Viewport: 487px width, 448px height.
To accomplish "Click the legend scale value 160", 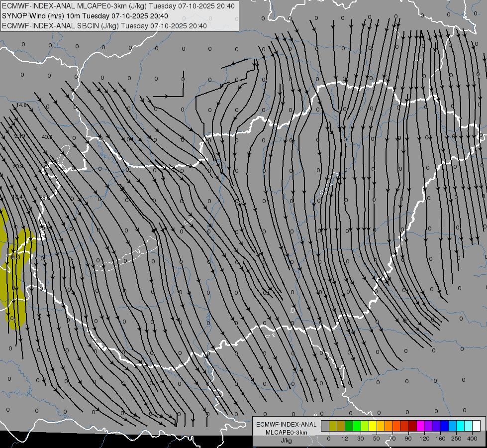I will pyautogui.click(x=440, y=439).
